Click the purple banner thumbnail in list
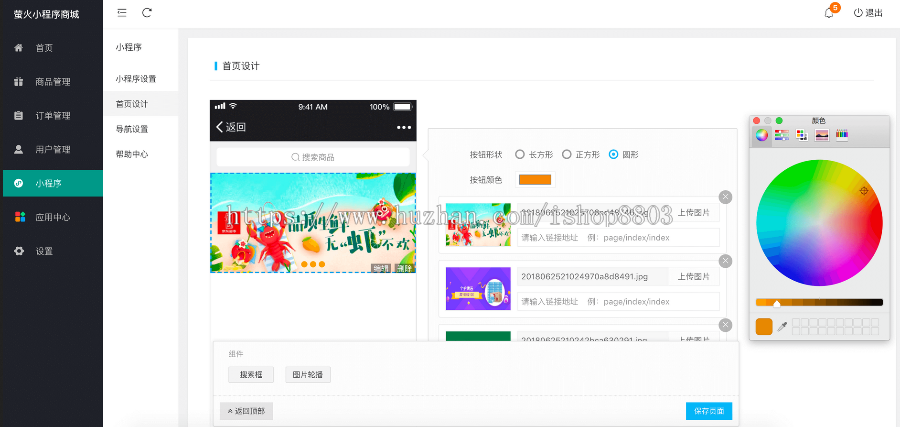 [x=478, y=289]
